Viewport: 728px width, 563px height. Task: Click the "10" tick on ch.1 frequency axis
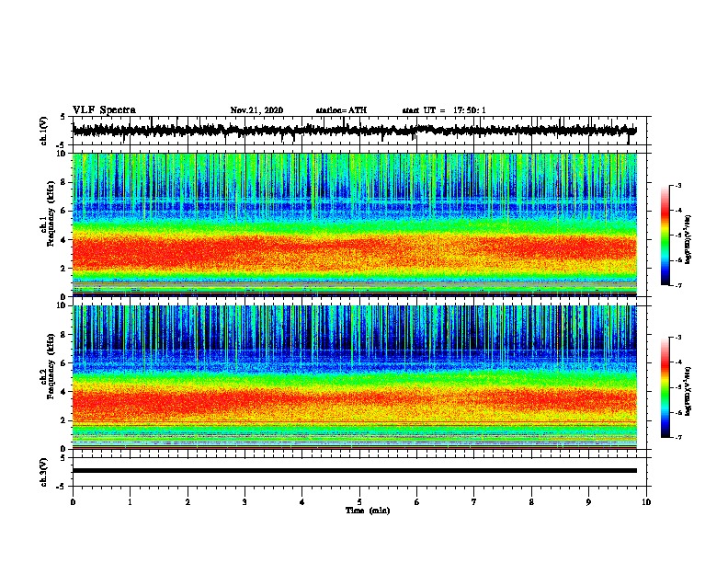[63, 154]
